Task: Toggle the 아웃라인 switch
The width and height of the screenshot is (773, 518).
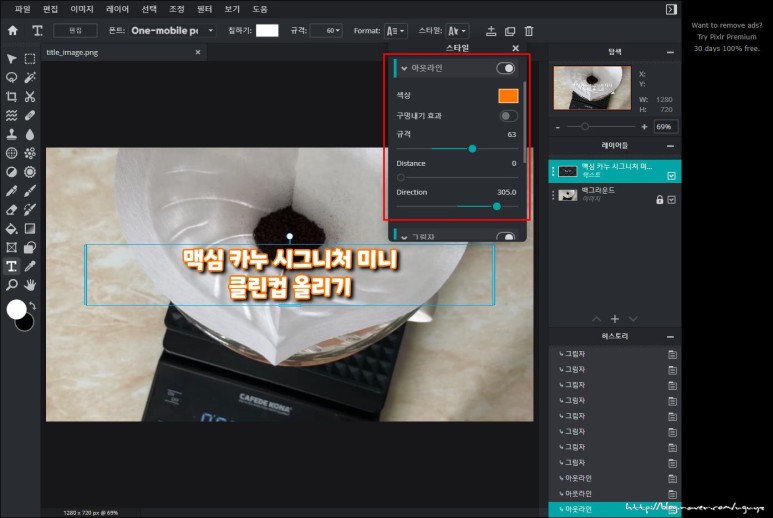Action: pos(506,68)
